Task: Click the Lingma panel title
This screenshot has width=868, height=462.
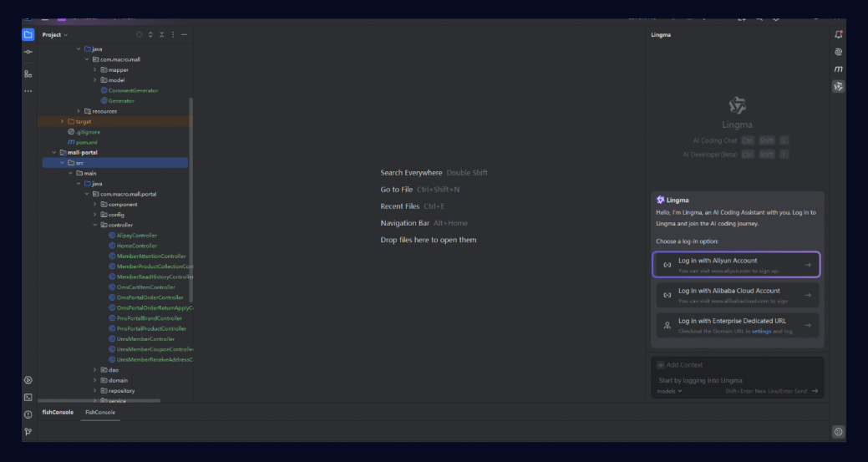Action: pyautogui.click(x=661, y=35)
